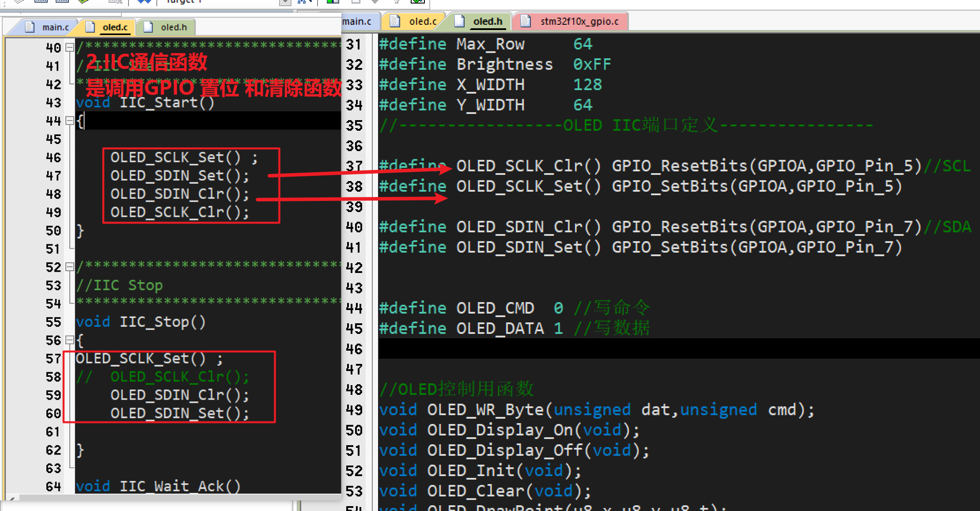Place cursor on 'void IIC_Stop()' line

[x=141, y=322]
